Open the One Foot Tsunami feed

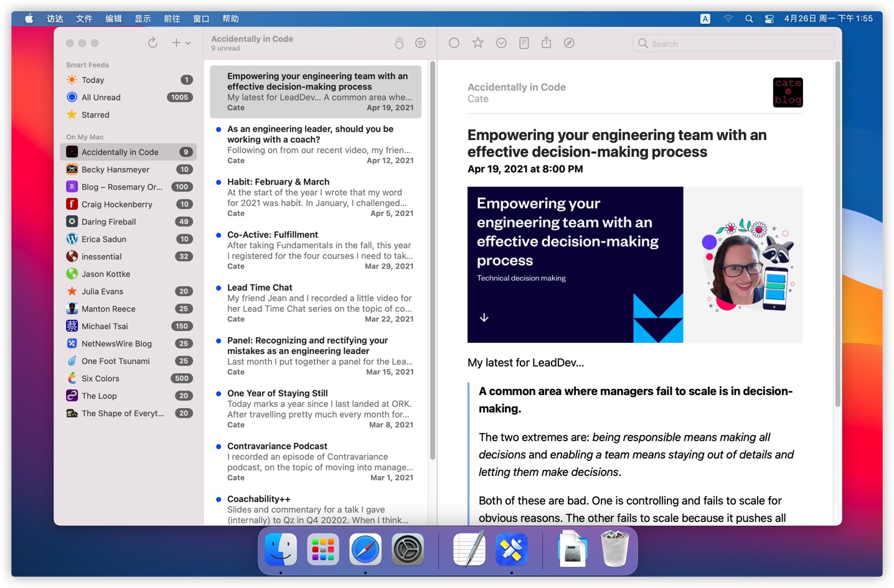(x=129, y=361)
